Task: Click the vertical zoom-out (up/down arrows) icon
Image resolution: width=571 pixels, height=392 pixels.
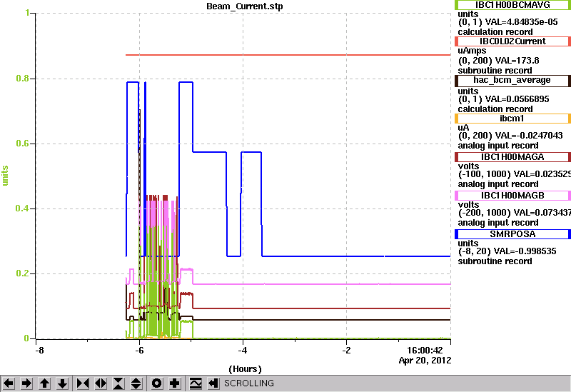Action: pyautogui.click(x=136, y=383)
